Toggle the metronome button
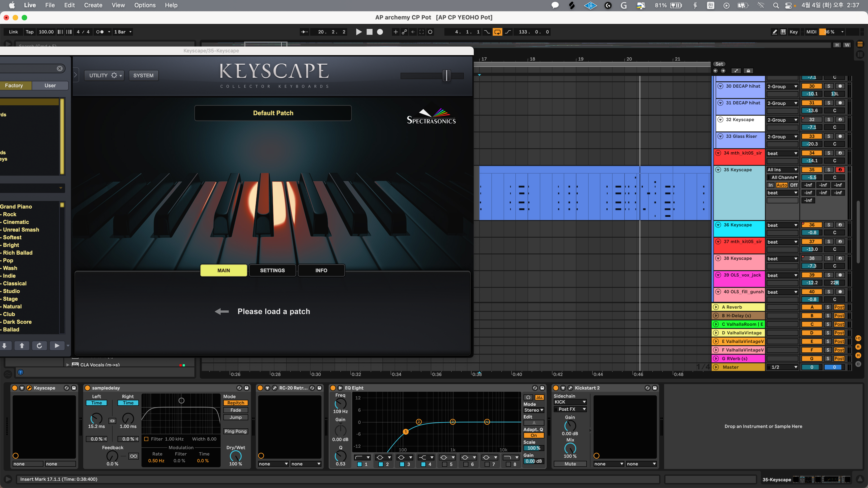Screen dimensions: 868x488 click(x=100, y=32)
